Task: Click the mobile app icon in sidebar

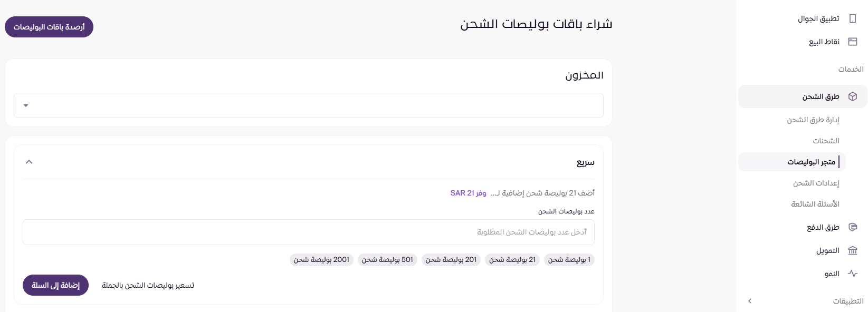Action: (x=852, y=18)
